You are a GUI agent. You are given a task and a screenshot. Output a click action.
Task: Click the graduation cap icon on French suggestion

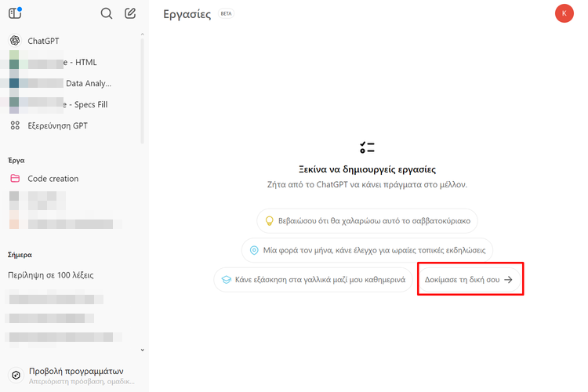pyautogui.click(x=226, y=280)
